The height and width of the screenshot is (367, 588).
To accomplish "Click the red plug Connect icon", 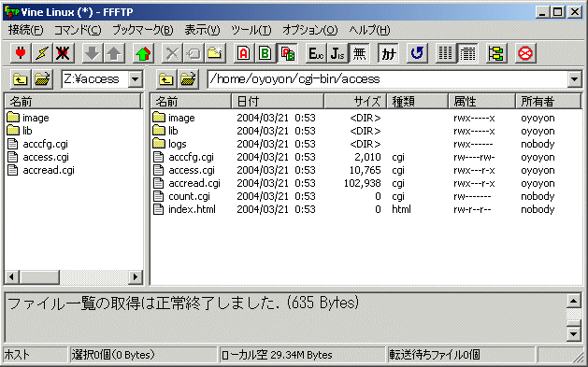I will 21,53.
